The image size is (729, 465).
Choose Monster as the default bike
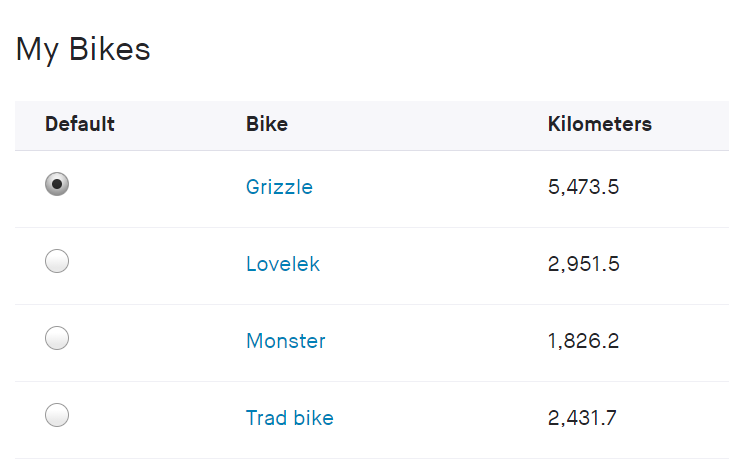point(57,338)
